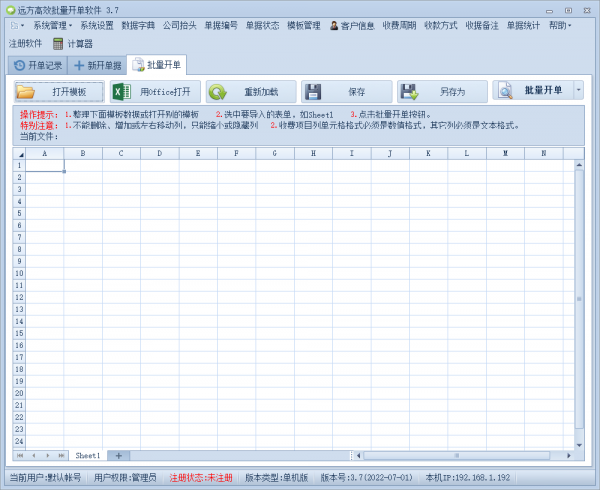Click the vertical scrollbar thumb

[579, 299]
